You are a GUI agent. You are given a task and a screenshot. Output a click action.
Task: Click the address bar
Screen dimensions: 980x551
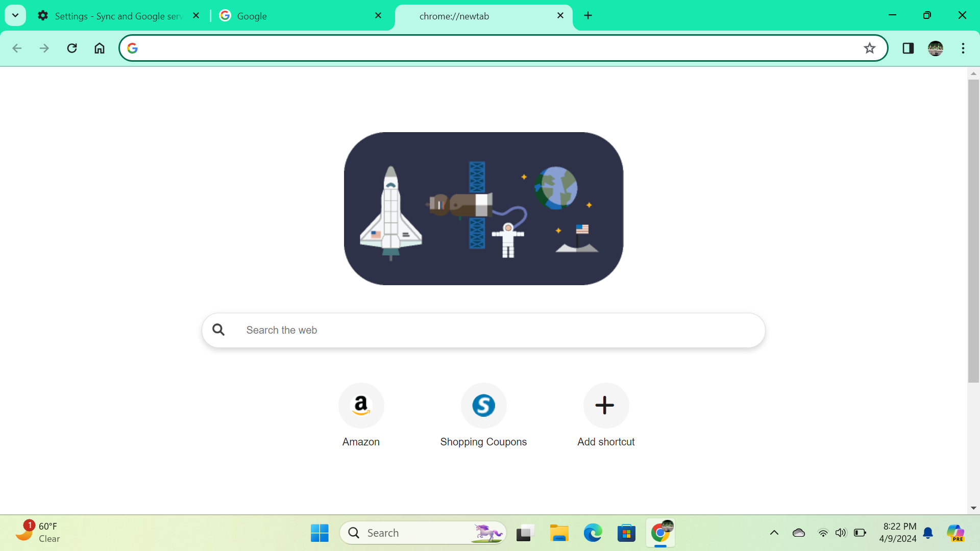500,48
